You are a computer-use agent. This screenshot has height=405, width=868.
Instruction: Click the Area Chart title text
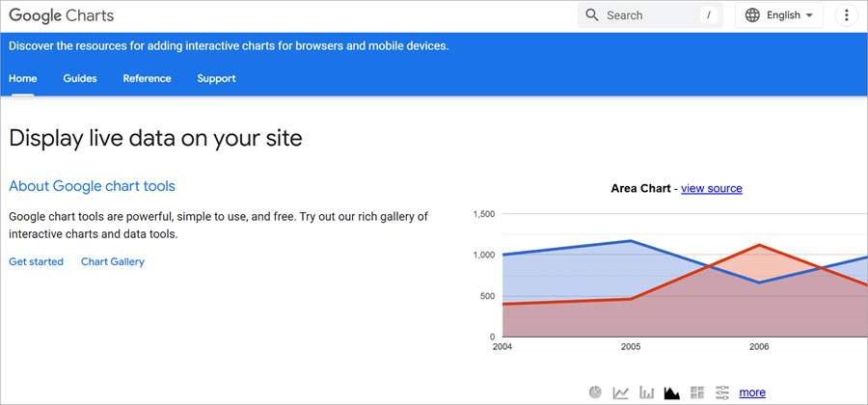point(640,189)
